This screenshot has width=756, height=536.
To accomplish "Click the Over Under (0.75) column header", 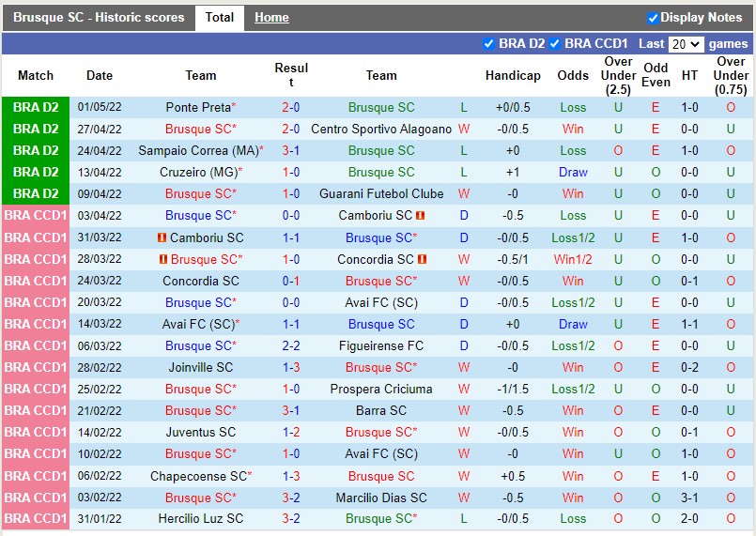I will [x=731, y=76].
